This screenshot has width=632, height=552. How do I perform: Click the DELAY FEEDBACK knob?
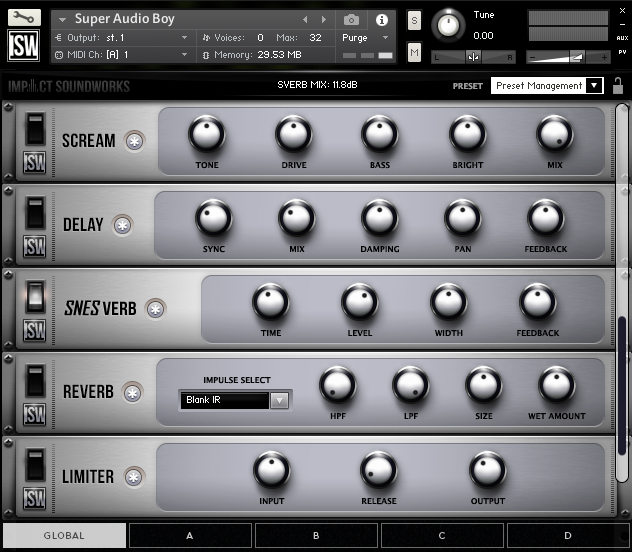(x=546, y=218)
